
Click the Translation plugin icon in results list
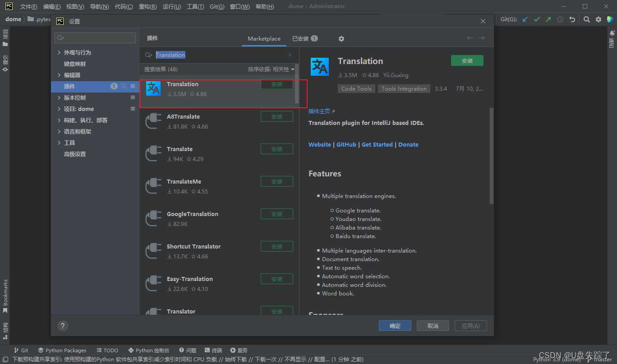(x=153, y=88)
